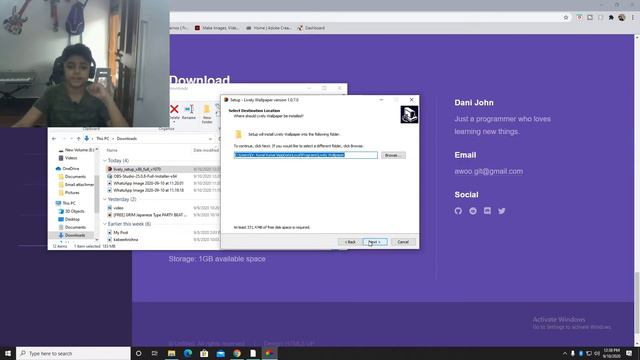
Task: Collapse the 'Earlier this week' file group
Action: [105, 224]
